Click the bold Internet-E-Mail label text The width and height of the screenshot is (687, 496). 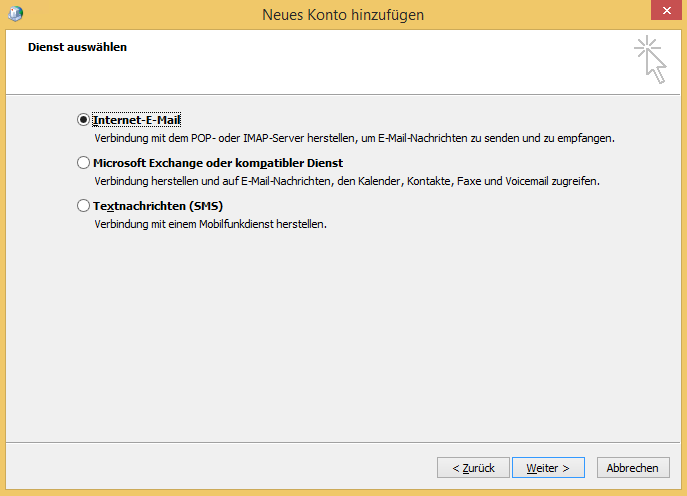(136, 119)
